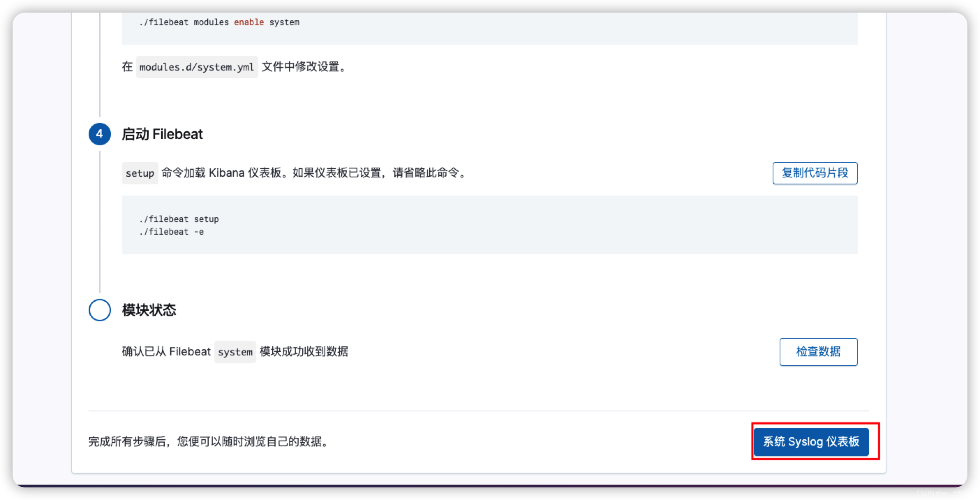Click the 模块状态 heading
980x500 pixels.
point(149,310)
